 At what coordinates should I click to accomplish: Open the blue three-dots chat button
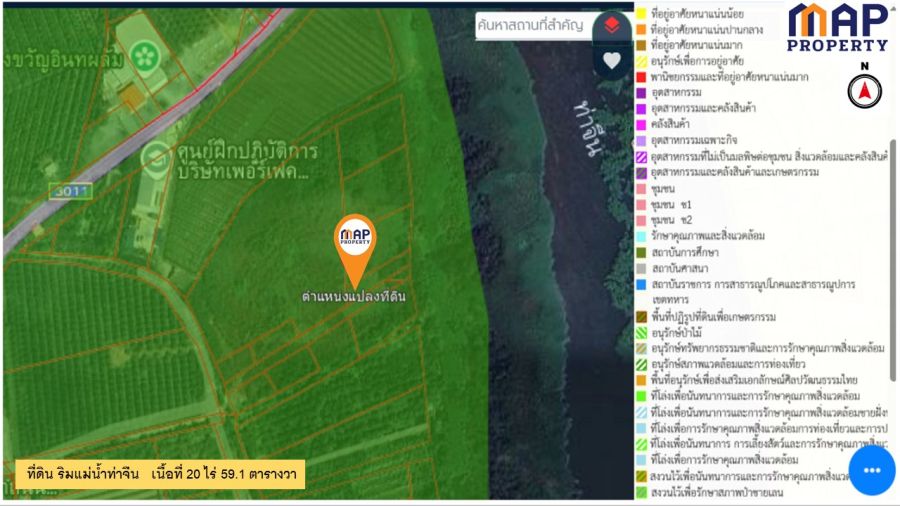(871, 470)
